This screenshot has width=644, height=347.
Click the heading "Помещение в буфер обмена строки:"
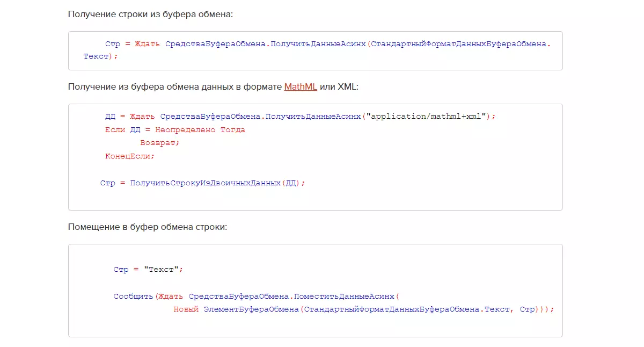coord(148,227)
